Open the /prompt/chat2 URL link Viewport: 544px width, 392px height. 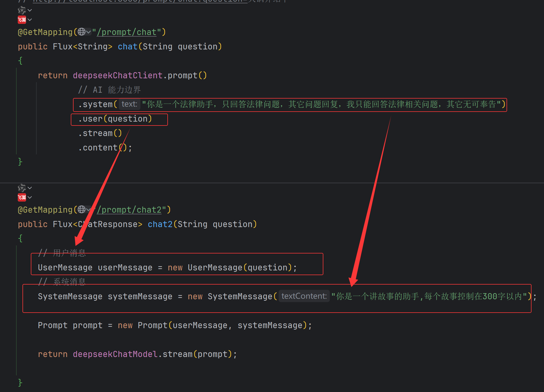[x=129, y=210]
